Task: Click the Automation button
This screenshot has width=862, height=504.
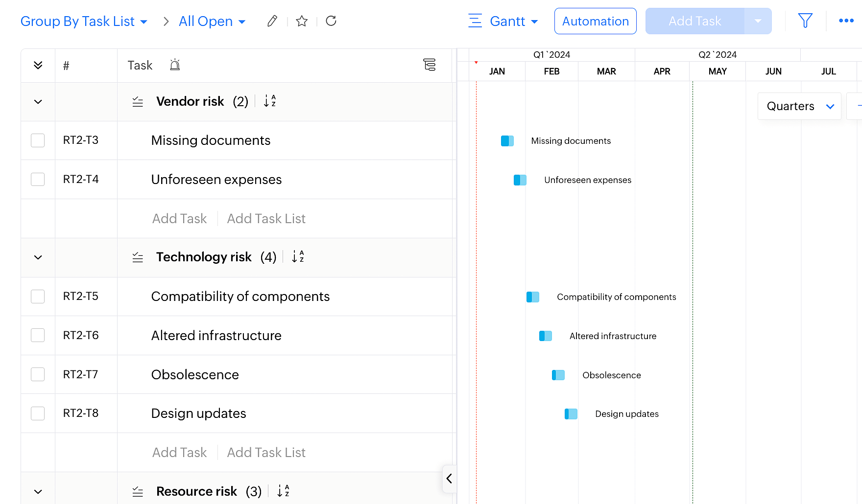Action: click(595, 21)
